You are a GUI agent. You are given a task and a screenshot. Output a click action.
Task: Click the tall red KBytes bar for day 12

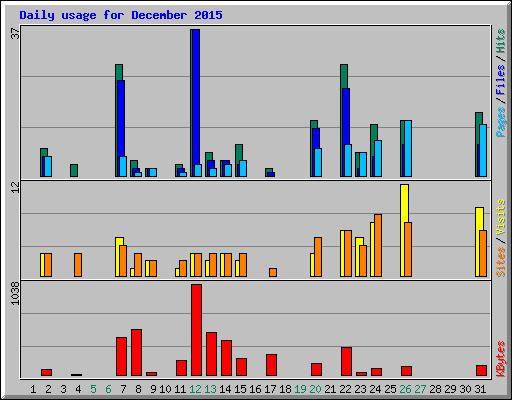(x=196, y=330)
